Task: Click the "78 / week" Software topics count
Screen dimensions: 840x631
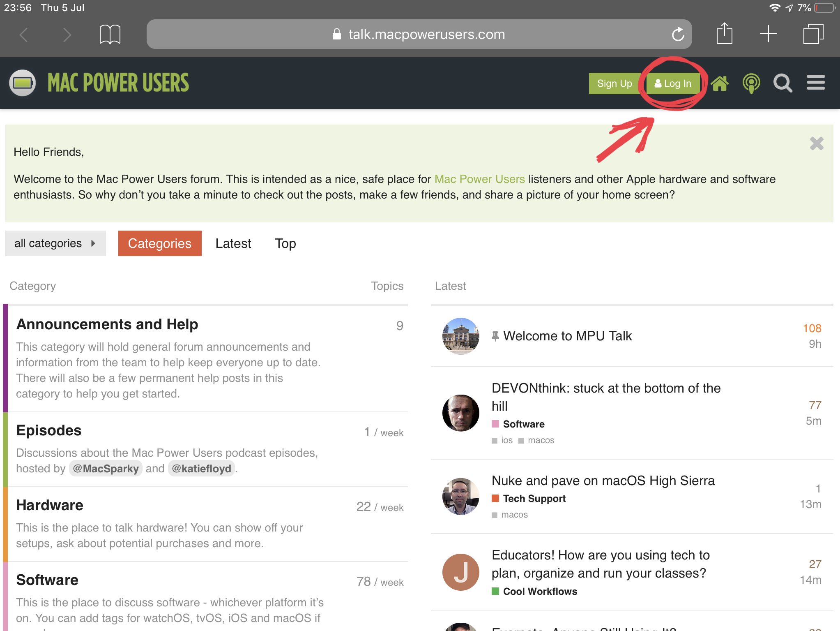Action: point(380,582)
